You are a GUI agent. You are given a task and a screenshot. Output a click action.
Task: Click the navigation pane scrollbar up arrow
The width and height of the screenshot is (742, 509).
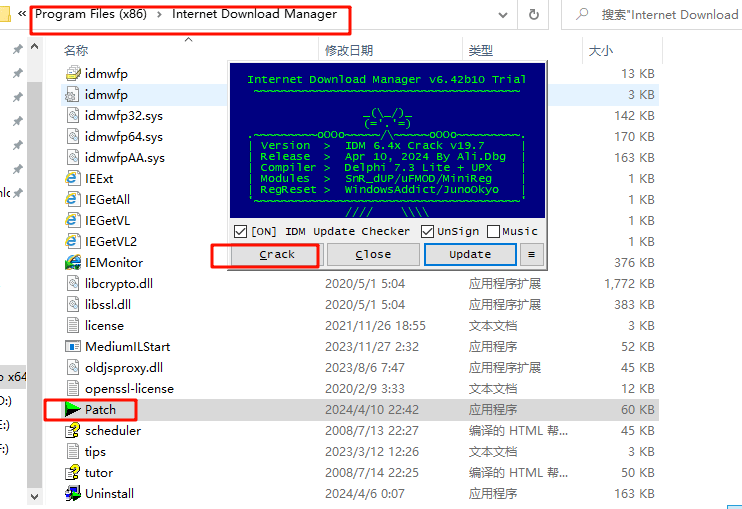[x=34, y=46]
